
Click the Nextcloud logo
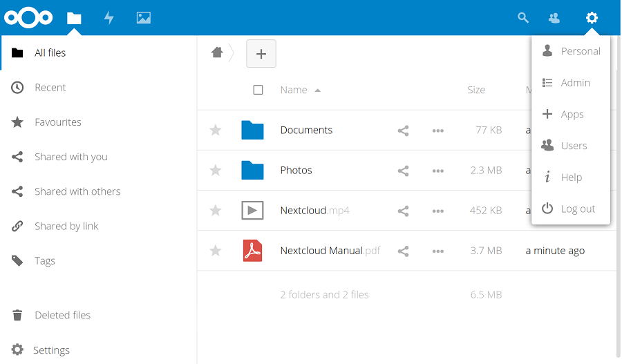[x=28, y=18]
